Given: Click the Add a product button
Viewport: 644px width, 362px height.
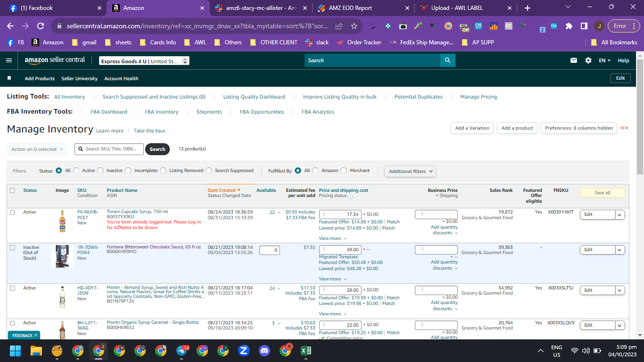Looking at the screenshot, I should 517,128.
